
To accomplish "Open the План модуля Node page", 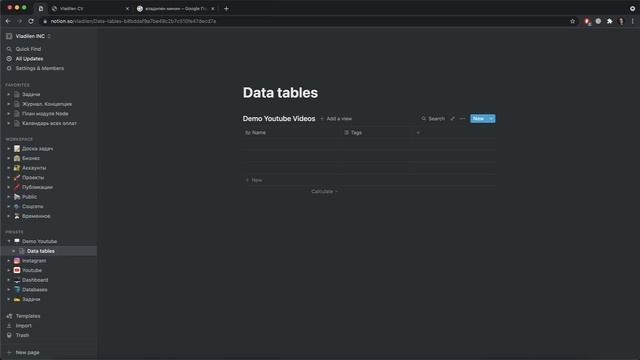I will [x=45, y=113].
